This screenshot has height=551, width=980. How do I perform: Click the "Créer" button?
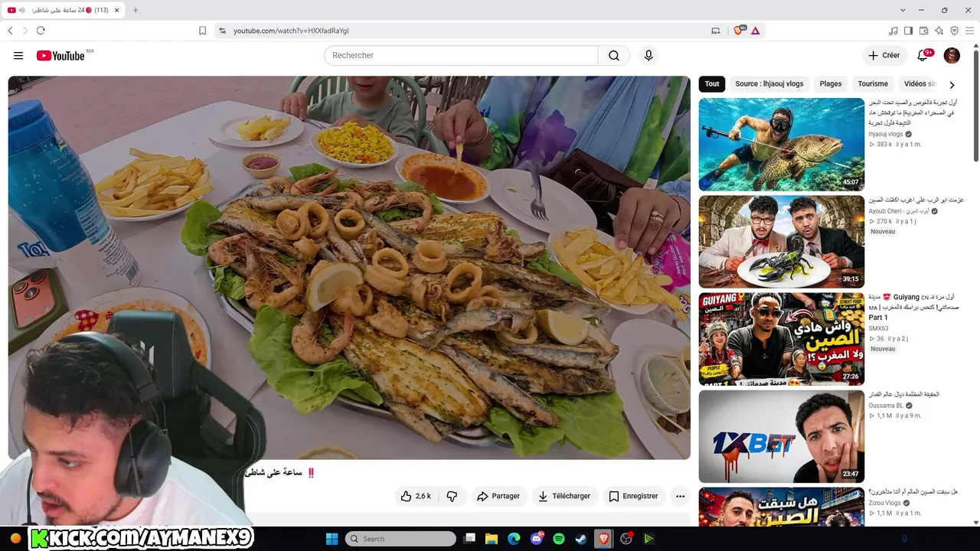tap(884, 55)
